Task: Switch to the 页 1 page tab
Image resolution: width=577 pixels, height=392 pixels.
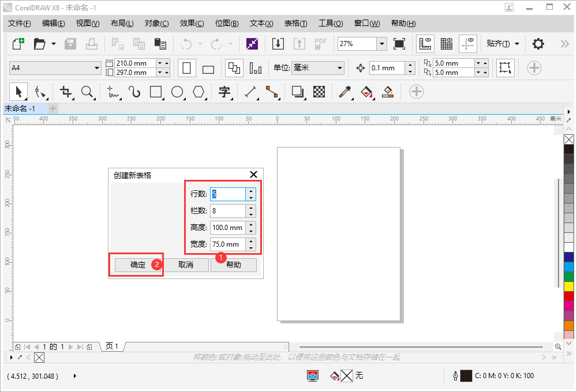Action: click(112, 346)
